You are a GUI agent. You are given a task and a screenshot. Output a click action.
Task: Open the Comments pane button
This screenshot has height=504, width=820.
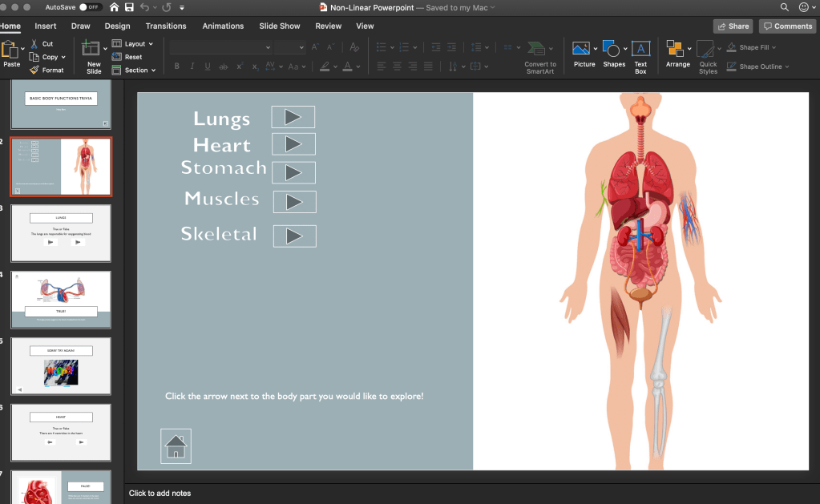[x=787, y=26]
